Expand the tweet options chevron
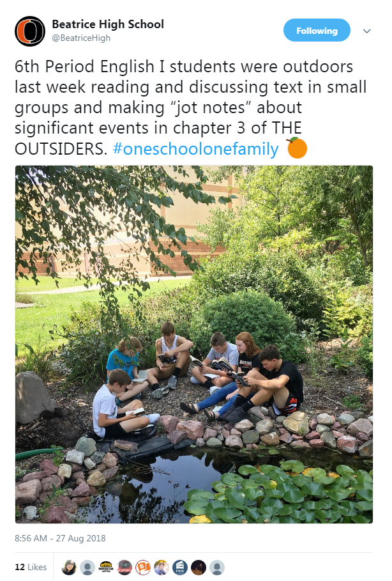392x581 pixels. [367, 31]
